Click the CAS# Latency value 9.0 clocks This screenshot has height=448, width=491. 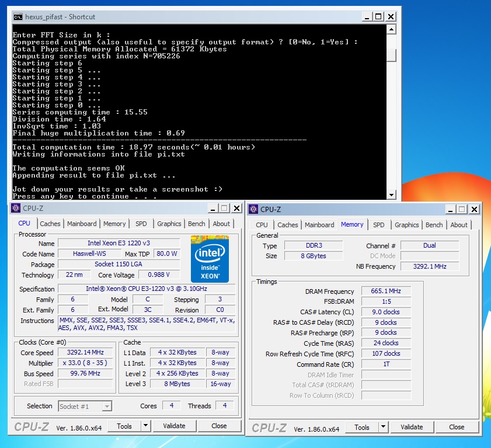386,312
